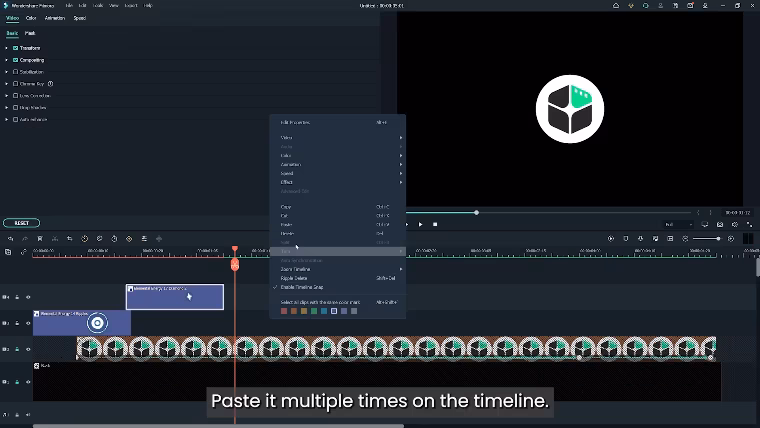Choose Copy from the context menu
The width and height of the screenshot is (760, 428).
point(338,207)
